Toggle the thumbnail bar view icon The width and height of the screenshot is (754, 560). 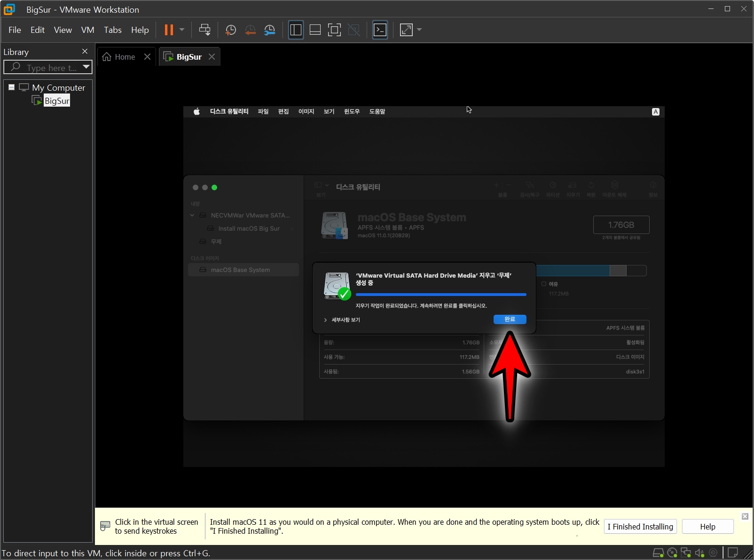click(315, 30)
